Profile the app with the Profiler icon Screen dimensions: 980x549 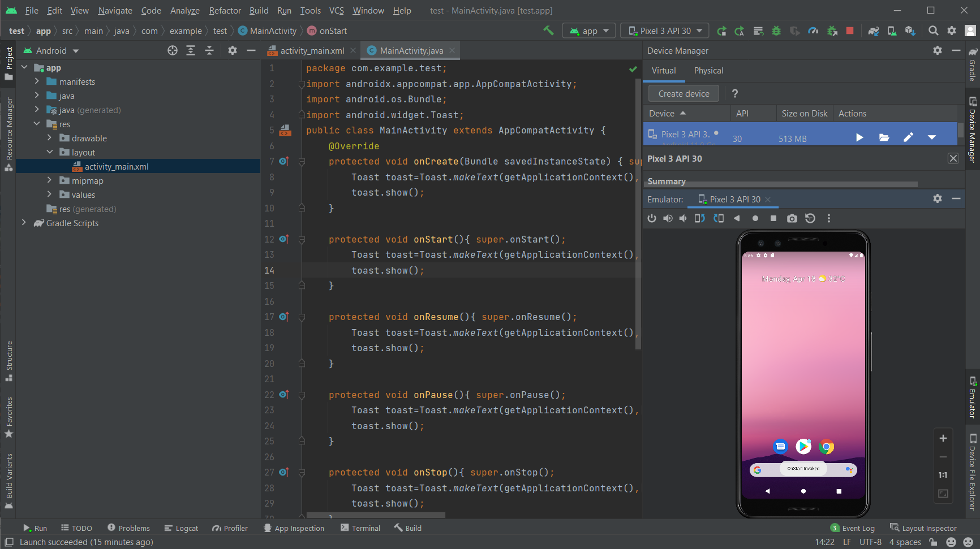point(813,31)
